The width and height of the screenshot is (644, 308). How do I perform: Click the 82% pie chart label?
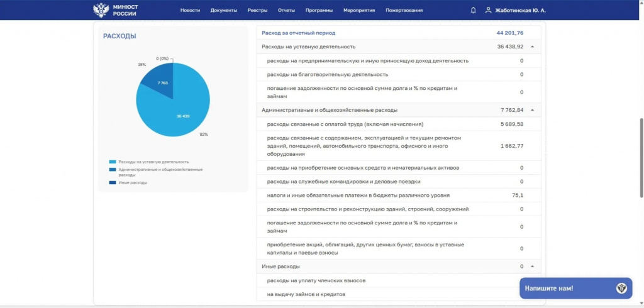click(x=204, y=135)
